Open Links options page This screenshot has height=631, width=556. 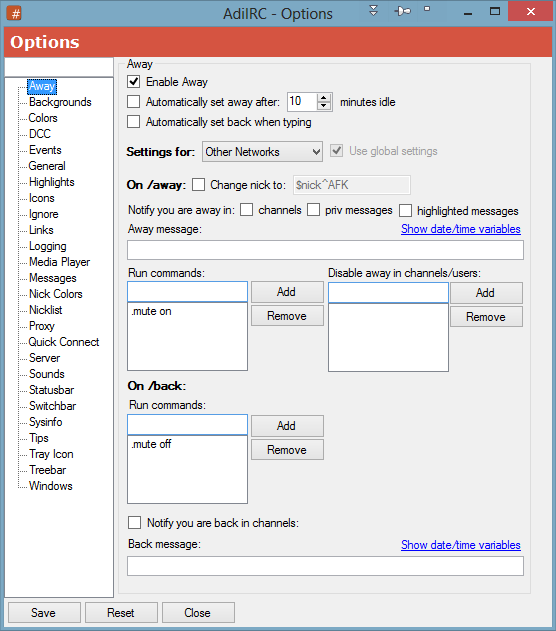[x=41, y=230]
